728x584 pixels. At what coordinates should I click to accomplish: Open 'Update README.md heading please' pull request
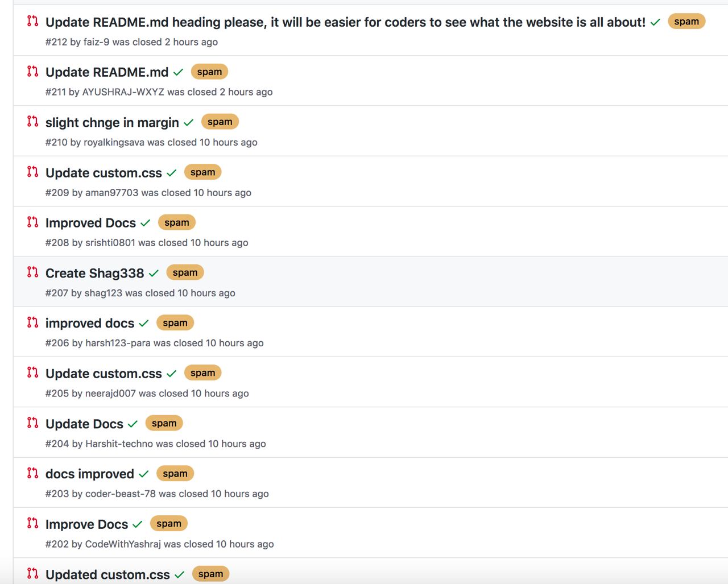coord(345,22)
